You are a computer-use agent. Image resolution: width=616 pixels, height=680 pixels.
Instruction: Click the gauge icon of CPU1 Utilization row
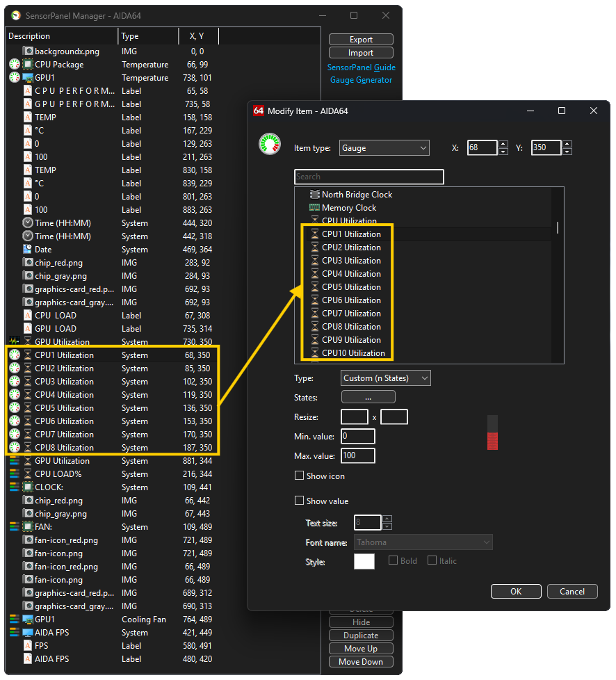(15, 355)
